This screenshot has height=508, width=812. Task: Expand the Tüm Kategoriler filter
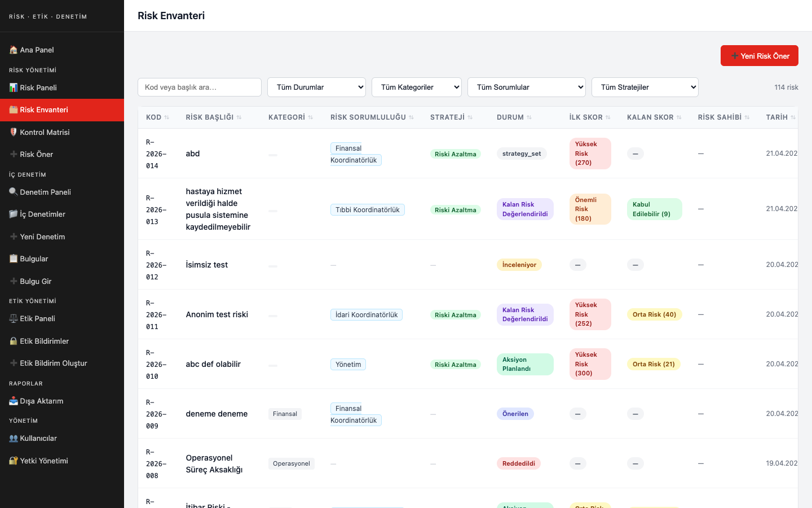click(417, 87)
